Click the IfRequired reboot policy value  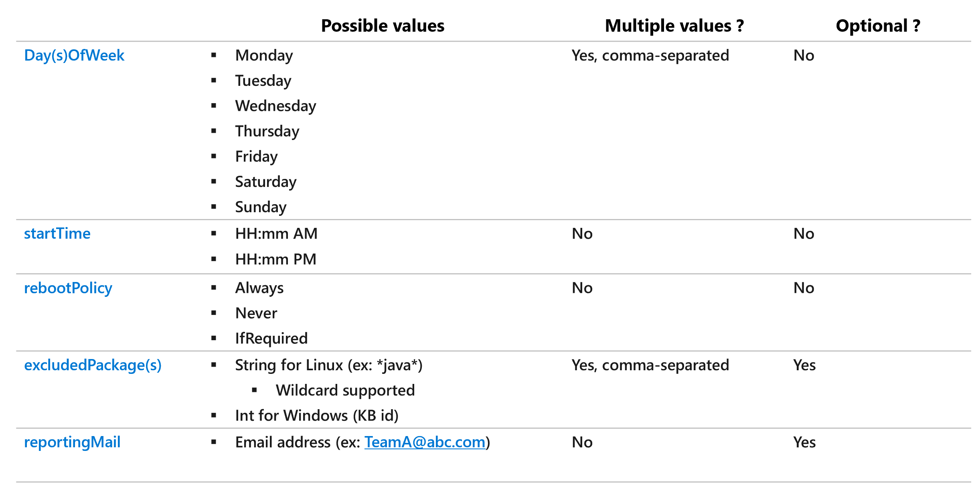(271, 339)
